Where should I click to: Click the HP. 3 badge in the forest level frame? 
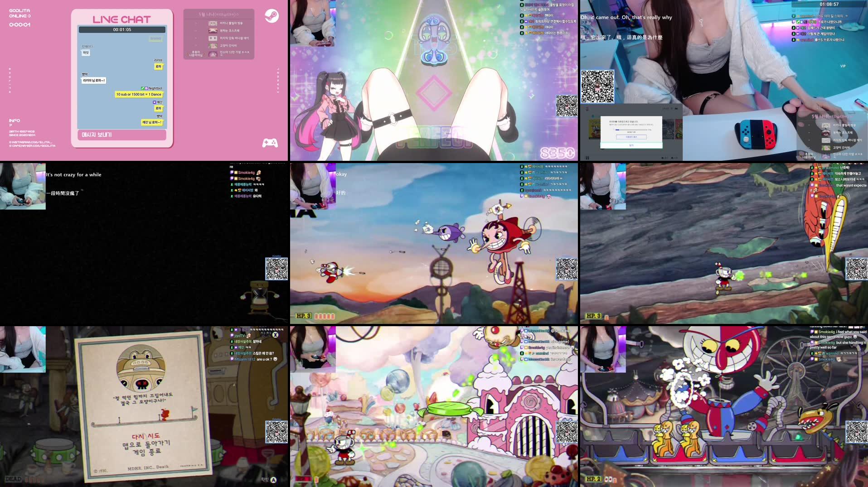click(x=593, y=316)
